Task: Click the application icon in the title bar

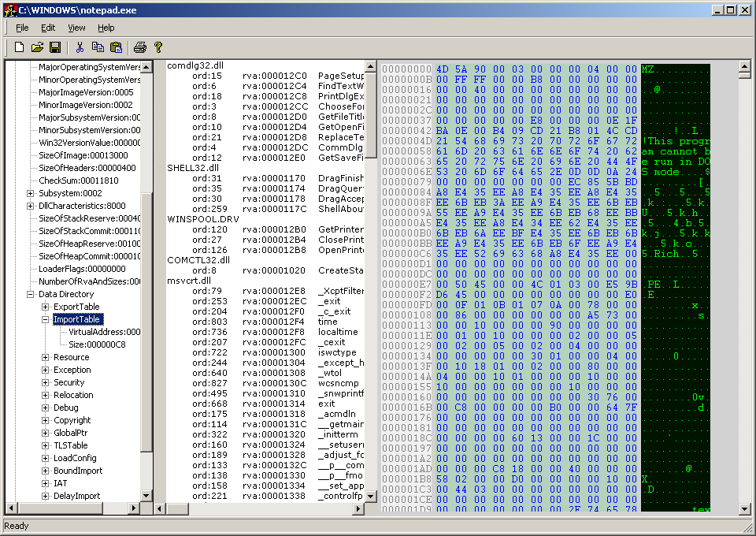Action: [x=10, y=10]
